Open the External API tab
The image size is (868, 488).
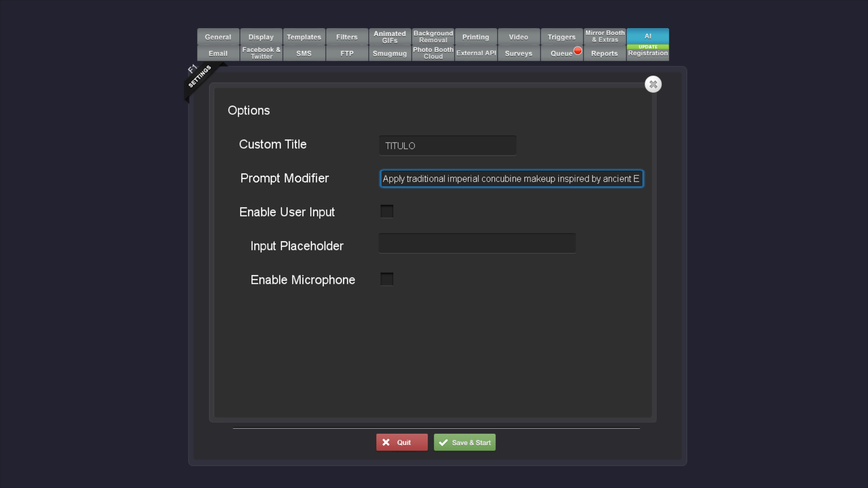(x=476, y=53)
